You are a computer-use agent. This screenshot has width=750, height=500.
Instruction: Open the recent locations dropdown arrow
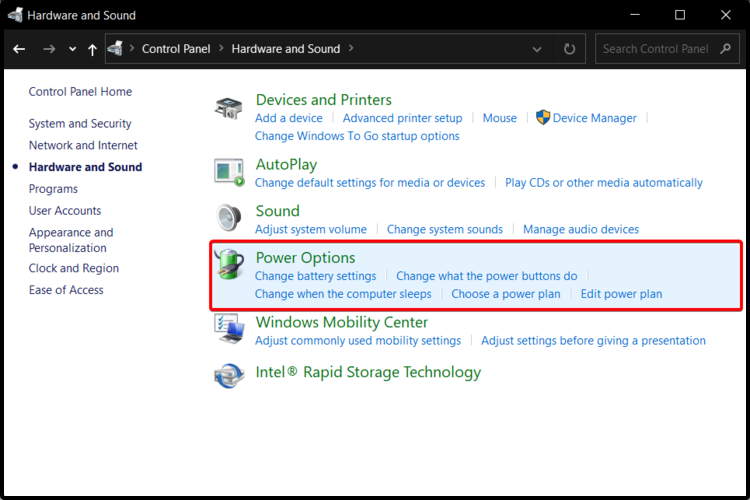pyautogui.click(x=72, y=49)
